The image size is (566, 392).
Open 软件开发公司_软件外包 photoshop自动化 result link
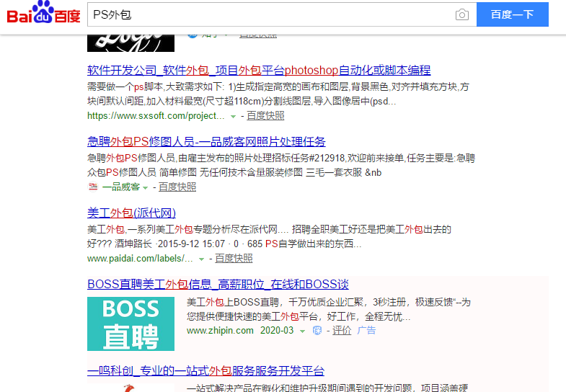(x=259, y=70)
